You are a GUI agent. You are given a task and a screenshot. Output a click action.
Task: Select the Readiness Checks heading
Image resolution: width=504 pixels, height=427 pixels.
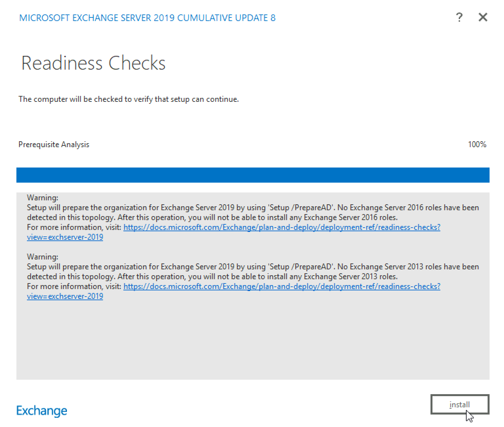94,63
